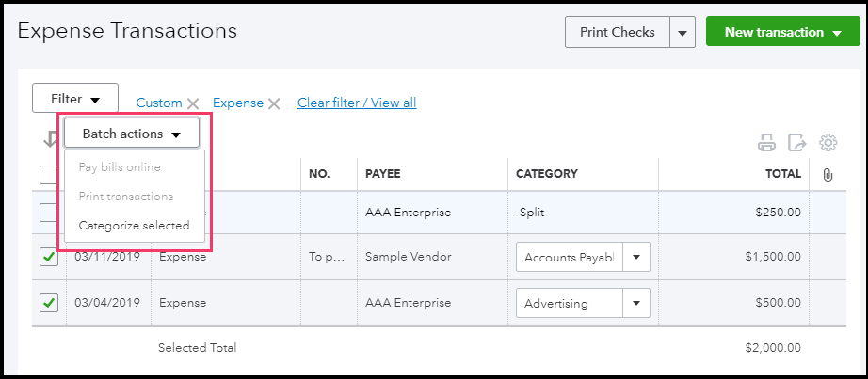The image size is (868, 379).
Task: Open the New transaction button menu
Action: click(x=782, y=32)
